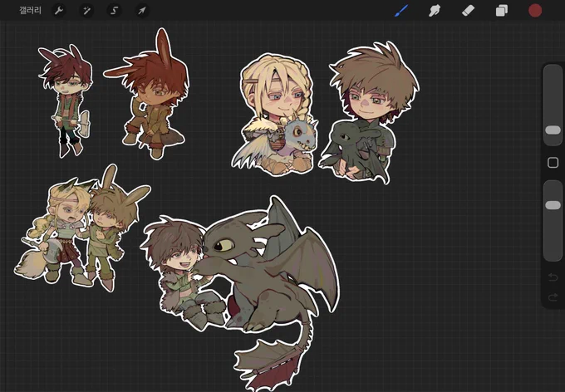The width and height of the screenshot is (565, 392).
Task: Select the Brush tool
Action: (401, 11)
